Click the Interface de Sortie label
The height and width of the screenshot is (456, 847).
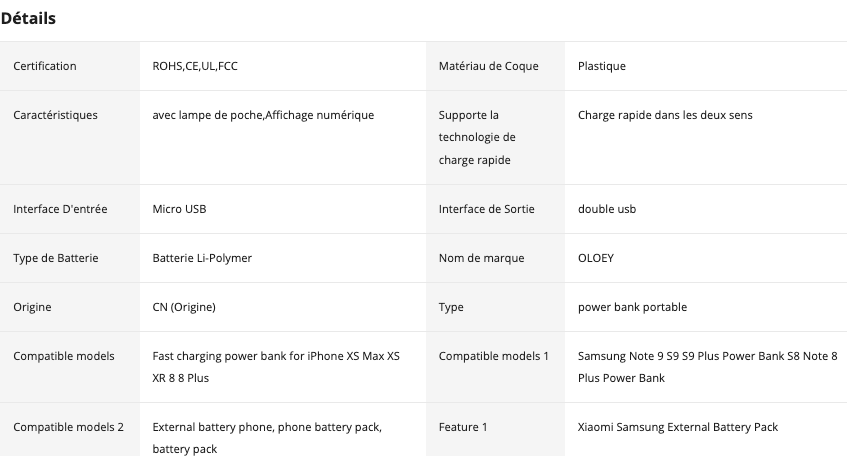coord(486,209)
